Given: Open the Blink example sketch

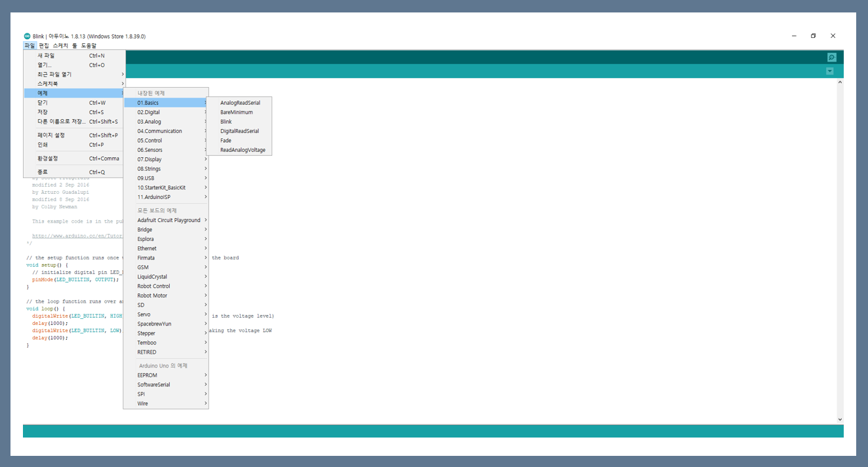Looking at the screenshot, I should [x=239, y=122].
